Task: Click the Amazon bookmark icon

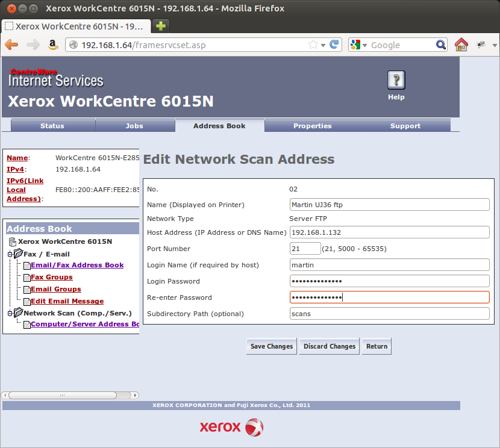Action: 52,45
